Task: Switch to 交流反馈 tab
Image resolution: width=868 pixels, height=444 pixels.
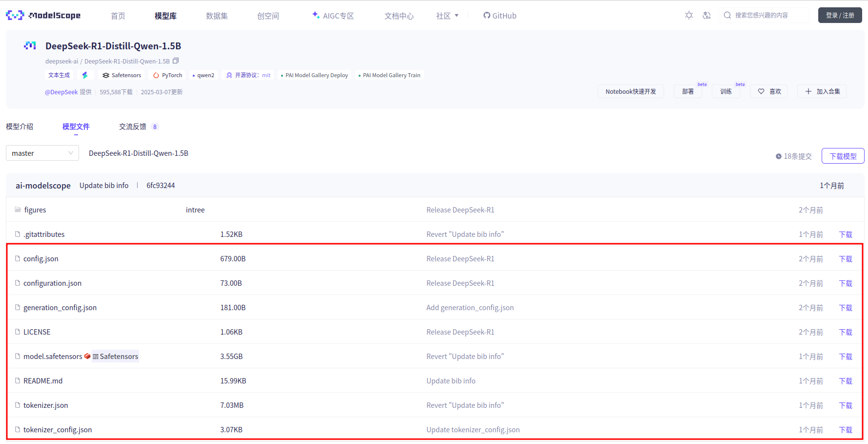Action: 139,127
